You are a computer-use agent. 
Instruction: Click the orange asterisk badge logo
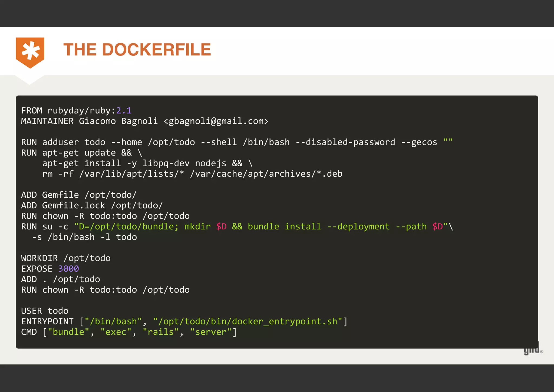click(30, 52)
